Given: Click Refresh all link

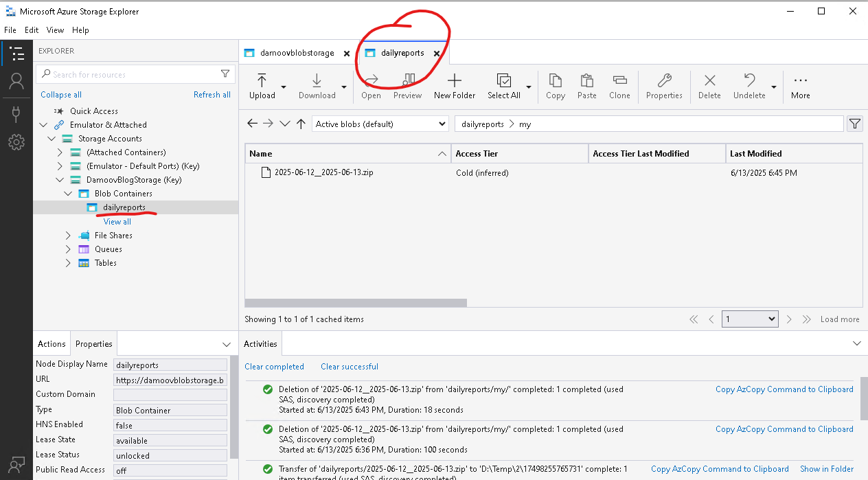Looking at the screenshot, I should point(212,95).
